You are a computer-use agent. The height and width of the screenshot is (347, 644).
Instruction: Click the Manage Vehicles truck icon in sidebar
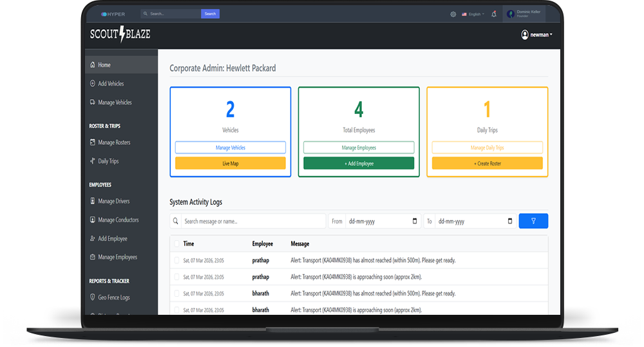(x=93, y=102)
